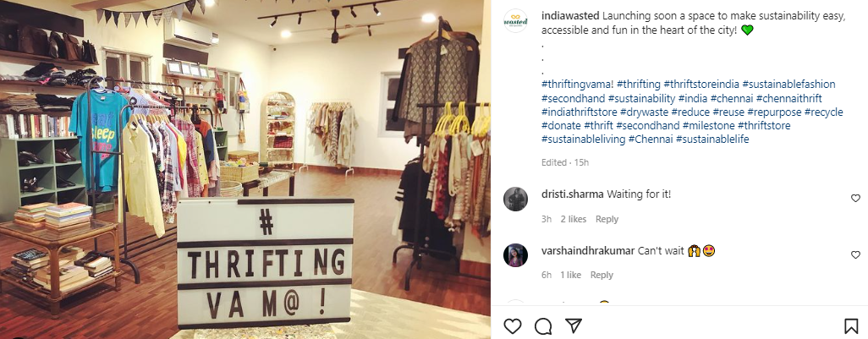
Task: Click the thrift store photo
Action: (x=245, y=169)
